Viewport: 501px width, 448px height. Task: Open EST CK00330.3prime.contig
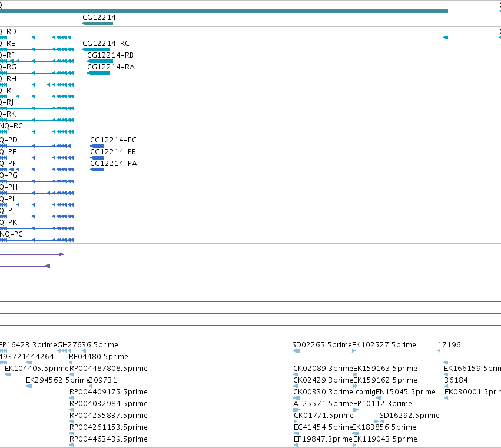tap(334, 392)
